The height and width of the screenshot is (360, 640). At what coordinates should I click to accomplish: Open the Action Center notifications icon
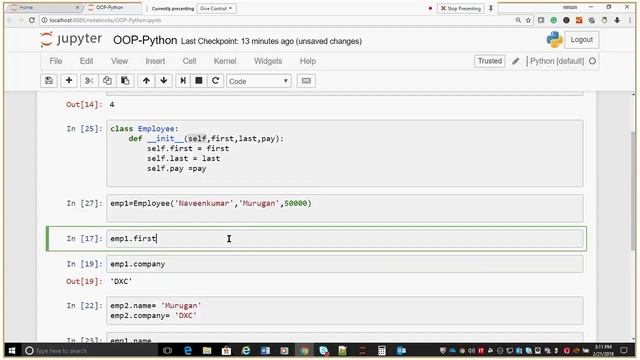[624, 351]
